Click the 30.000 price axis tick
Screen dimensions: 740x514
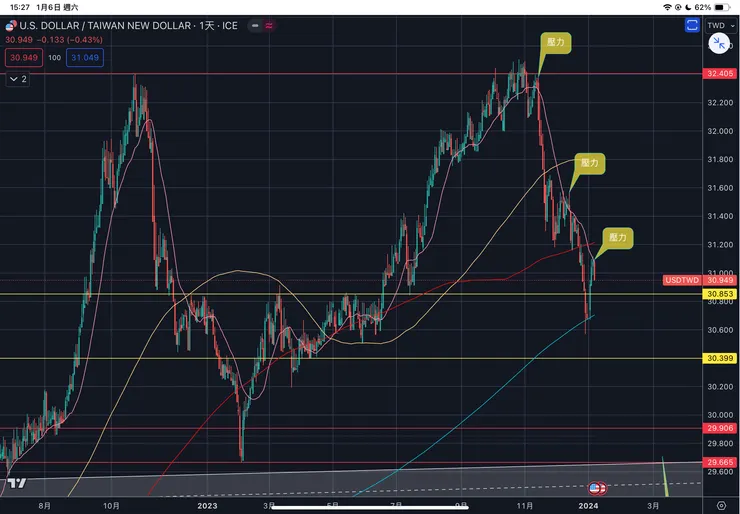coord(720,415)
